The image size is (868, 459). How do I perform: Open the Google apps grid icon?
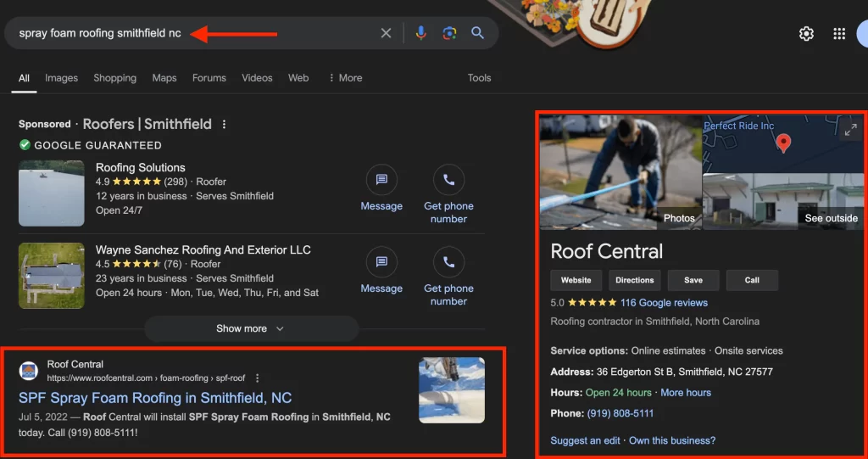tap(839, 34)
